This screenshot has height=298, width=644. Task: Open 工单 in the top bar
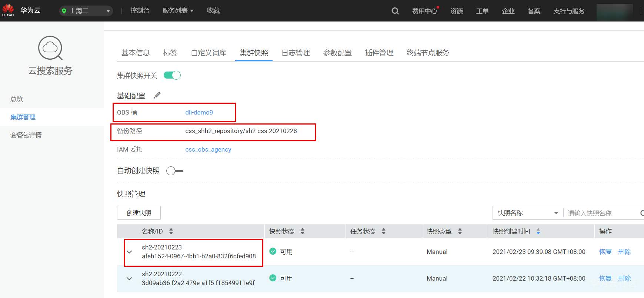point(483,11)
